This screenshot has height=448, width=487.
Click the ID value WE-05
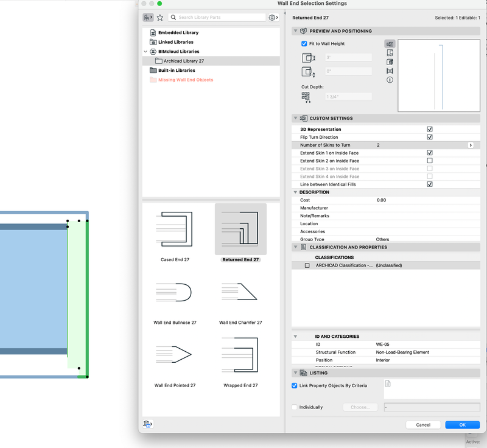[382, 345]
